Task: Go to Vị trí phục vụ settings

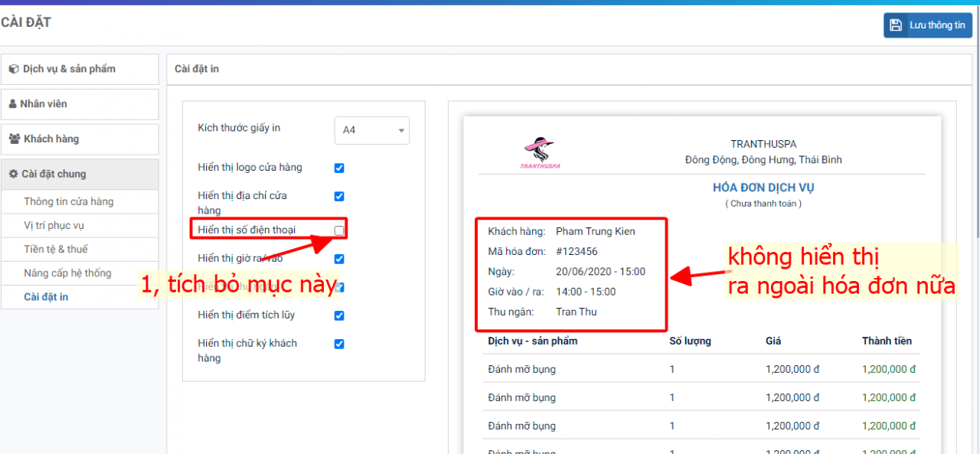Action: pos(54,225)
